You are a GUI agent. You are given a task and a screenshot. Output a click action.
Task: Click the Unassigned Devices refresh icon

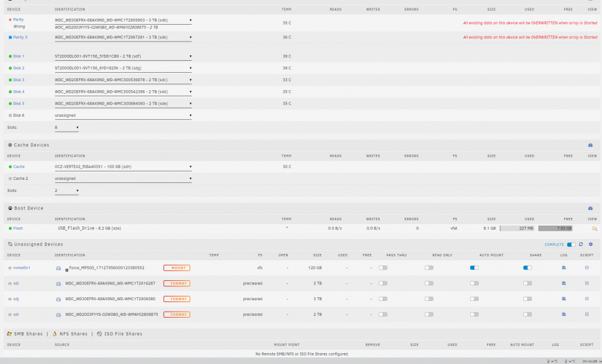[581, 244]
